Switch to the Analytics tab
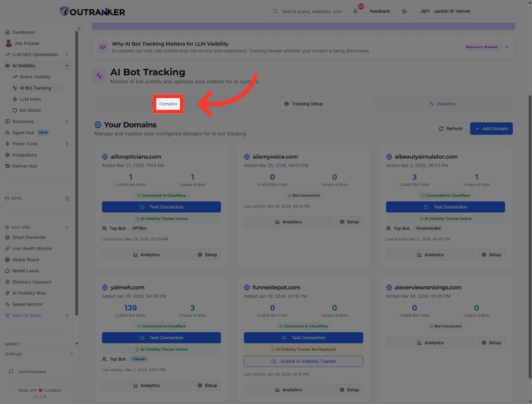532x404 pixels. tap(443, 104)
